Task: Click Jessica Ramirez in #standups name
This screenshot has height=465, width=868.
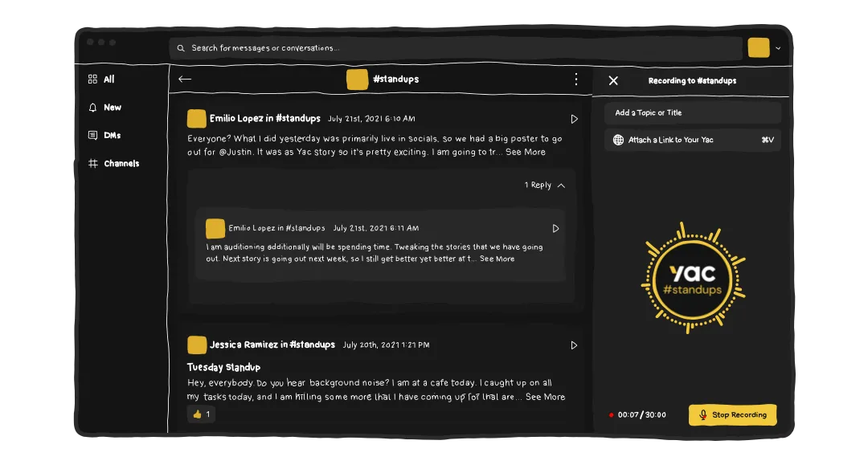Action: click(x=272, y=345)
